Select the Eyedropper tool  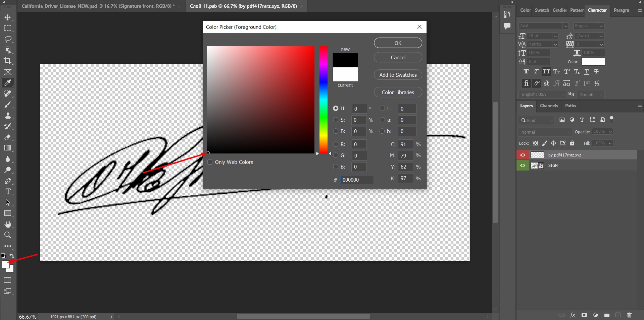click(8, 83)
